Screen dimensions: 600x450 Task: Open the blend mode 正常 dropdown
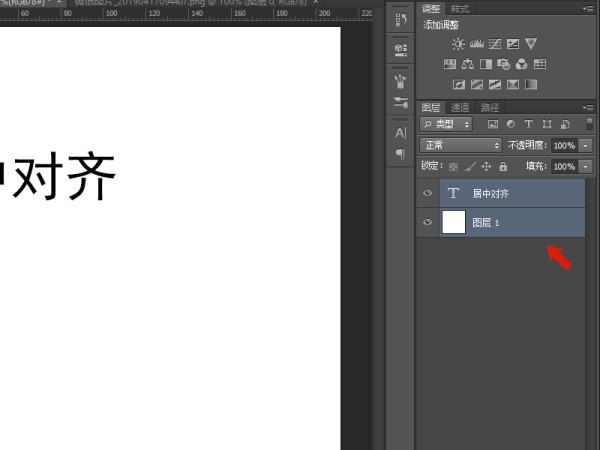(x=460, y=145)
